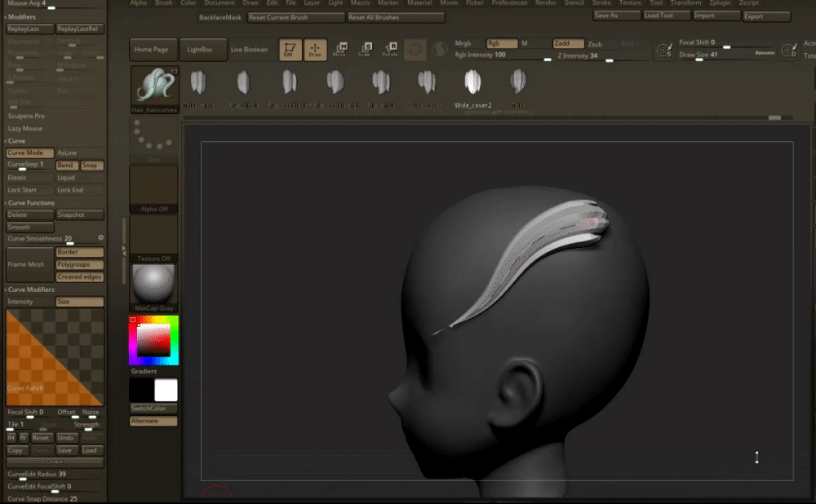Open the Texture Off selector
This screenshot has height=504, width=816.
tap(154, 239)
